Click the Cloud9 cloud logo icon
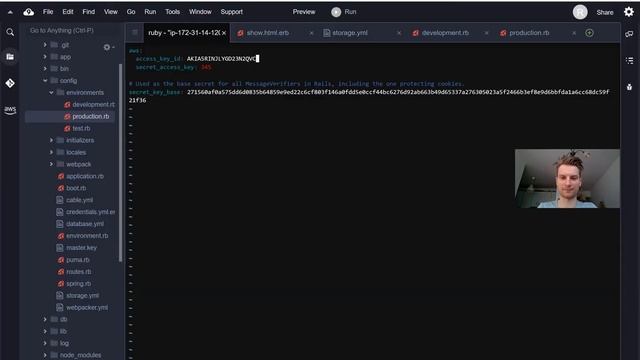 29,12
